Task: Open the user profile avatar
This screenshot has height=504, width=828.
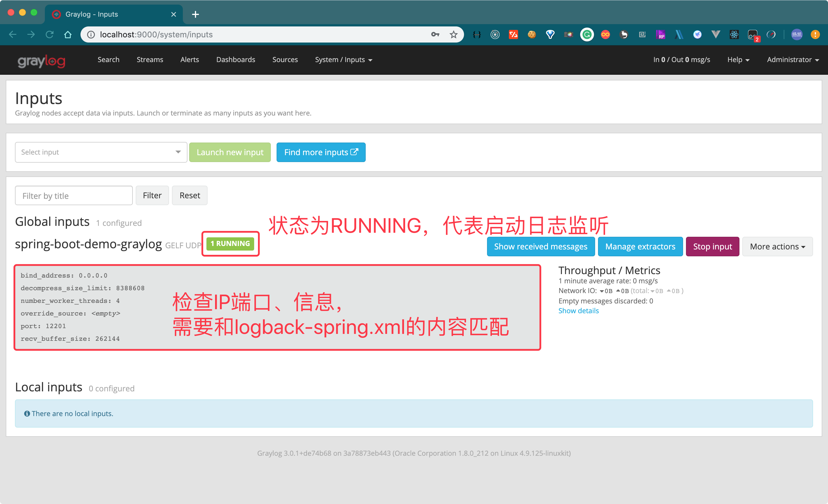Action: [797, 34]
